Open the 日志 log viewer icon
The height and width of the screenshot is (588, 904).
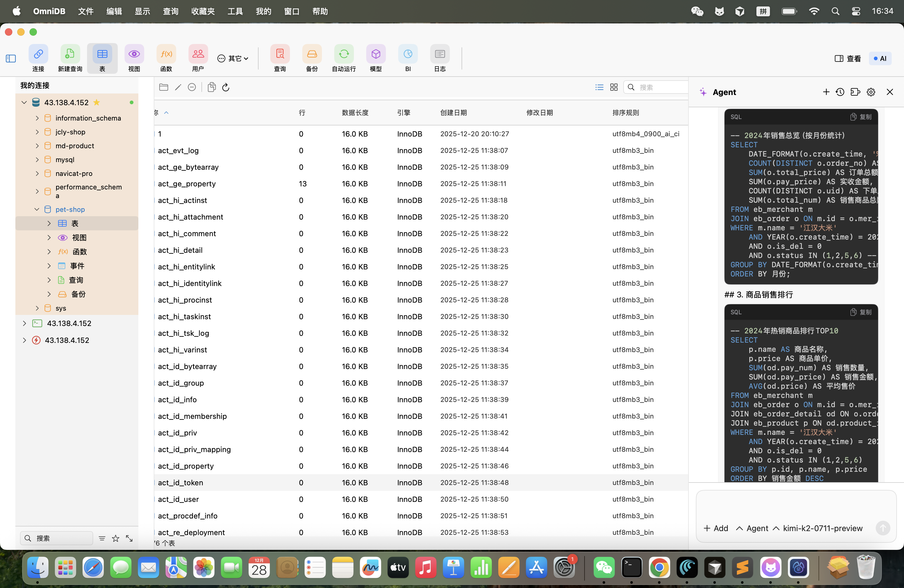tap(439, 54)
